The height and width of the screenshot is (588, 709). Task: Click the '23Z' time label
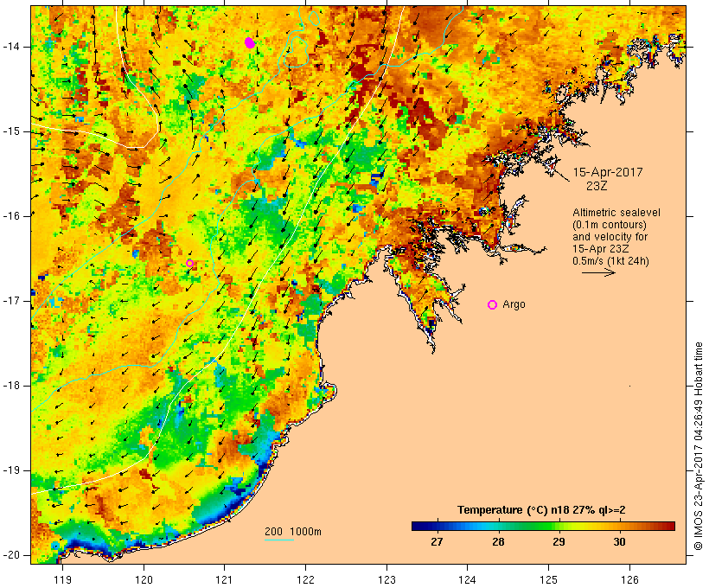pos(597,186)
